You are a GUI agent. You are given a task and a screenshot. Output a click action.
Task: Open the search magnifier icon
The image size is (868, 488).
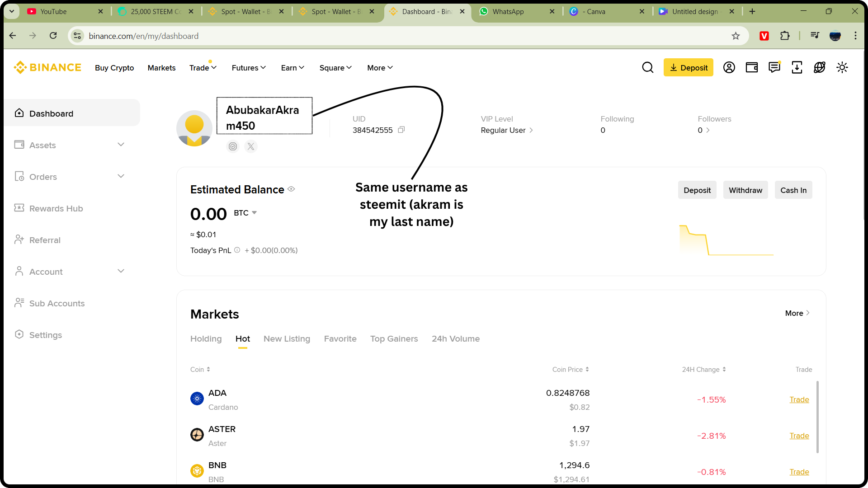point(647,67)
